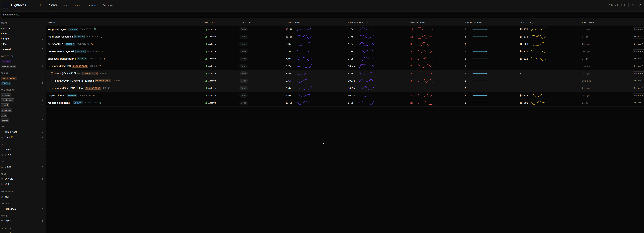The width and height of the screenshot is (644, 233).
Task: Open Events for omria@Omri-PC/Plan
Action: pyautogui.click(x=638, y=73)
